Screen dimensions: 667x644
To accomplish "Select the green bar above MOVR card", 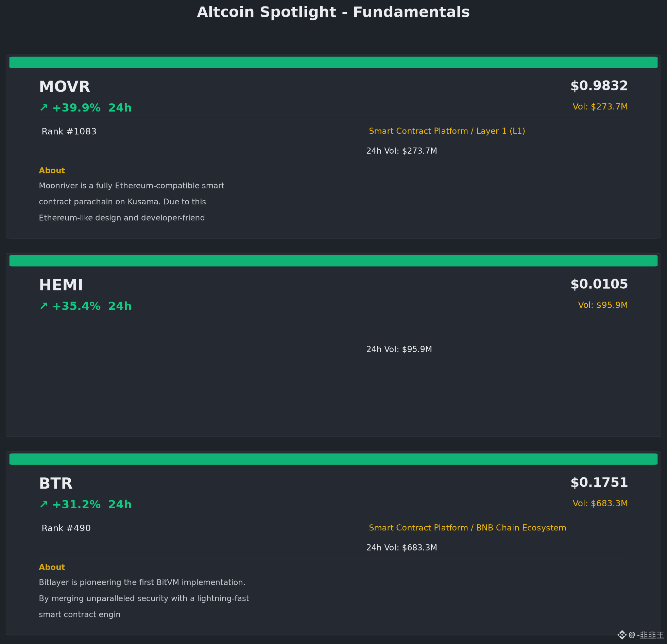I will click(x=333, y=62).
